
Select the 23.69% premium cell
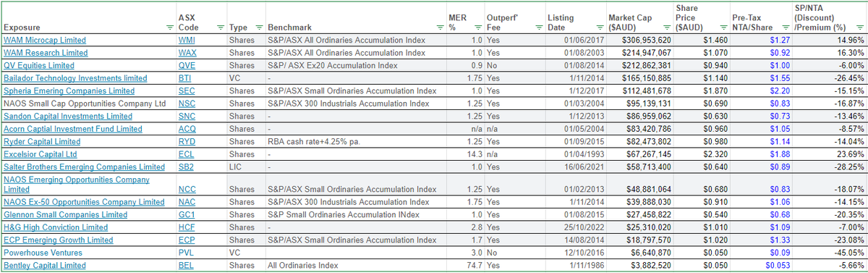[829, 154]
